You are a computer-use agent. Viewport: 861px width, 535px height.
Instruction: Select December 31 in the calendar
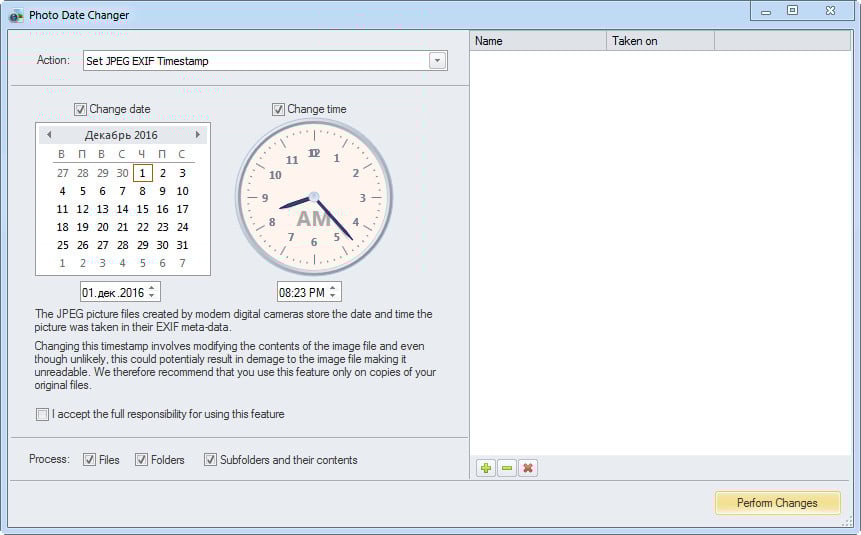click(182, 245)
